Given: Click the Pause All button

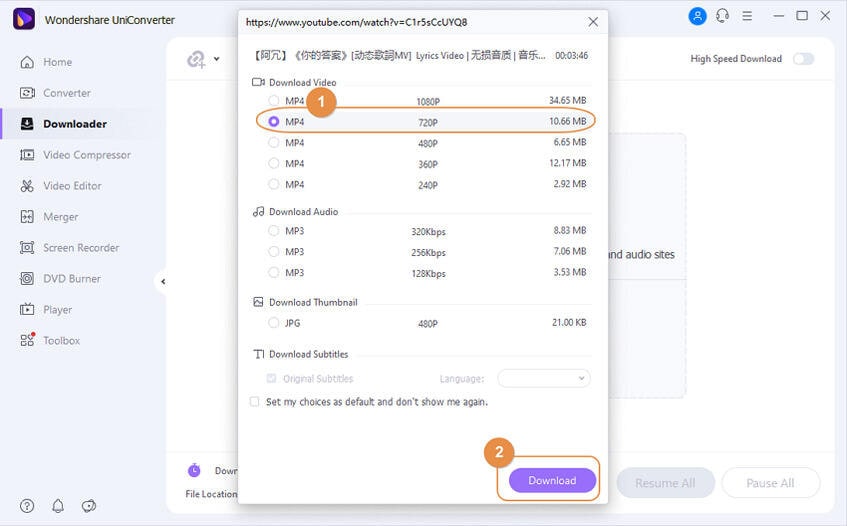Looking at the screenshot, I should (x=770, y=483).
